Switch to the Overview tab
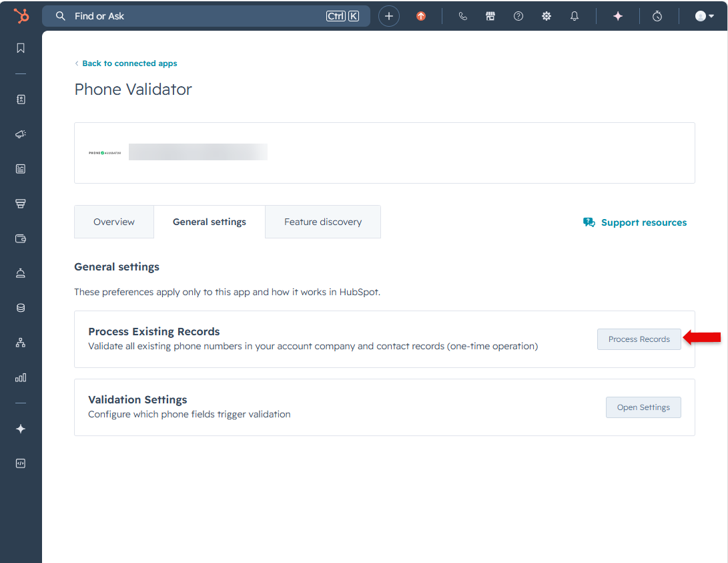 [x=113, y=222]
